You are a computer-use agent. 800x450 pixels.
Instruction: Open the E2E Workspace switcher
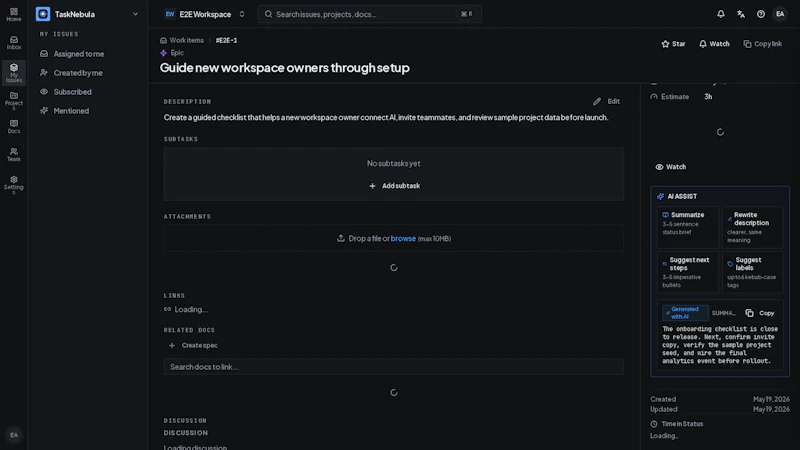(x=205, y=14)
